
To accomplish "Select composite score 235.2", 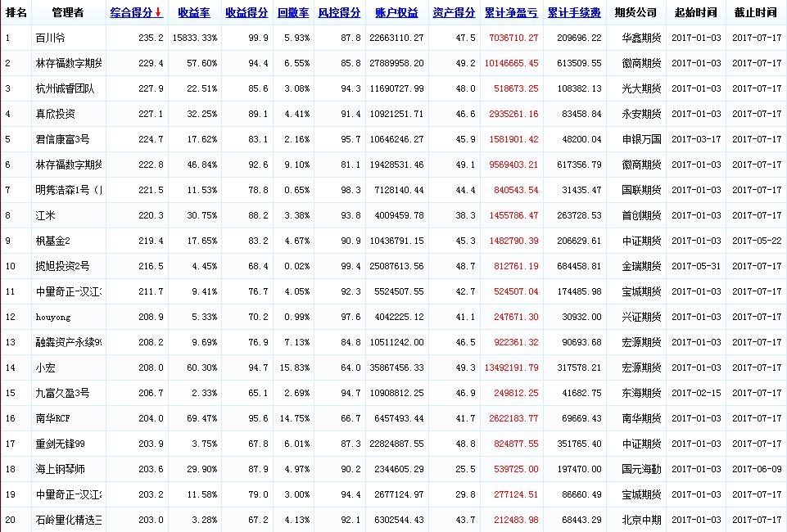I will pyautogui.click(x=151, y=38).
